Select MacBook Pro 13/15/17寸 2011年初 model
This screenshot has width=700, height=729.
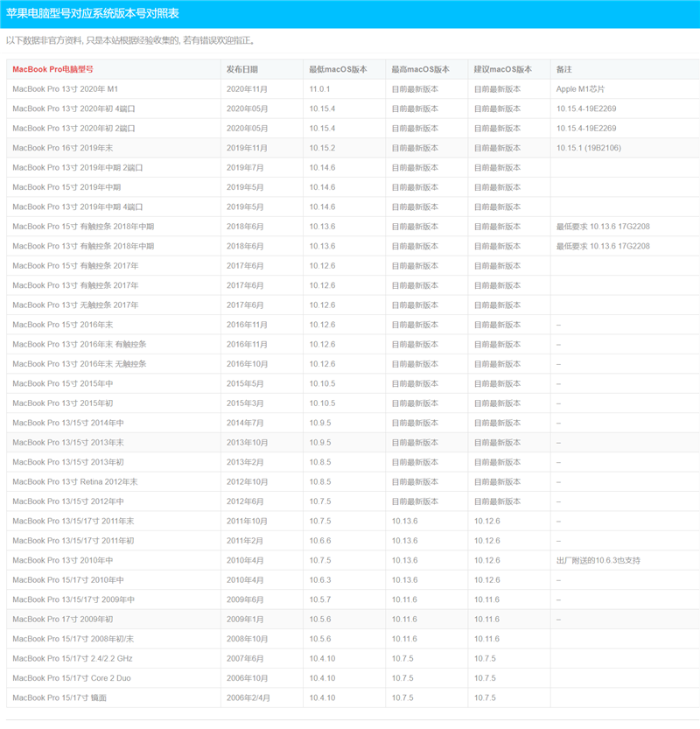(73, 540)
